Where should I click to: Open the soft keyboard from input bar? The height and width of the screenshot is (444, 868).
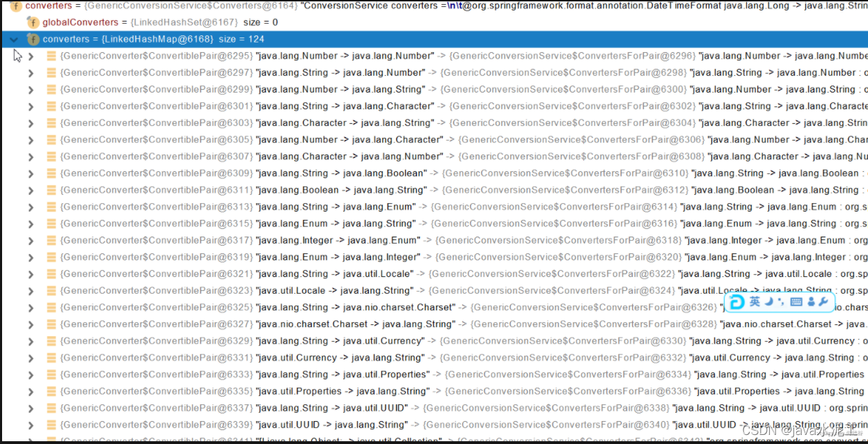point(796,302)
